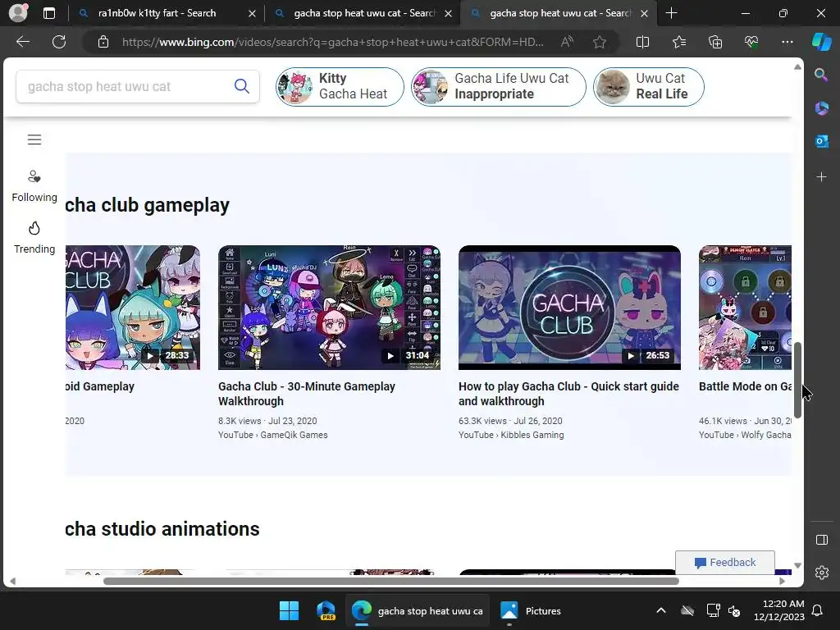
Task: Open 'Battle Mode on Ga' video title
Action: [745, 386]
